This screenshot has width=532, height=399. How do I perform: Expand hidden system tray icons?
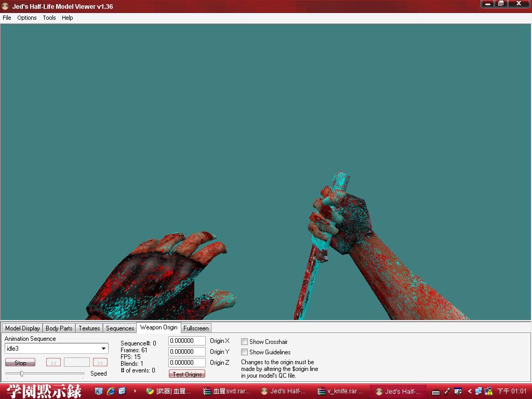click(x=470, y=391)
